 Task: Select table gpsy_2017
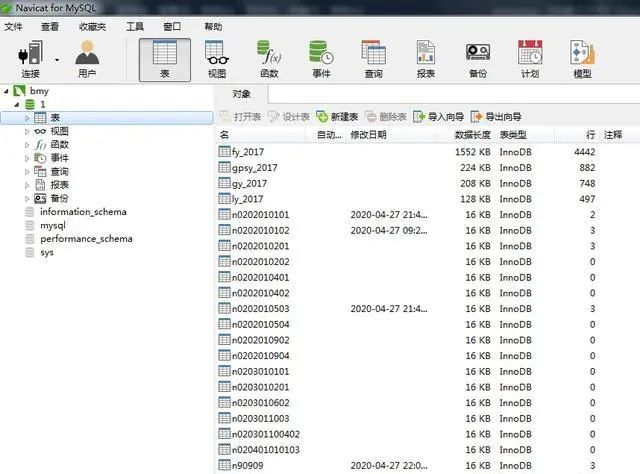pyautogui.click(x=254, y=168)
